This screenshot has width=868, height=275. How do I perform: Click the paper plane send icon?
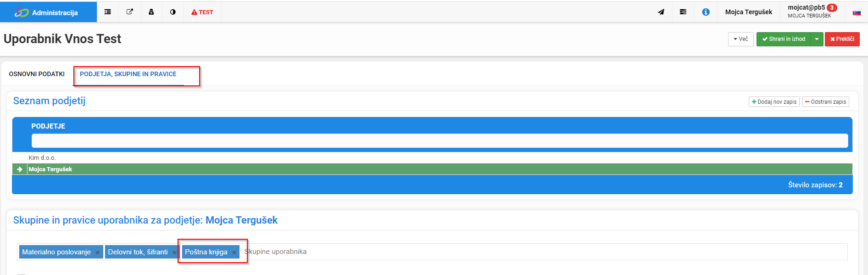tap(661, 12)
